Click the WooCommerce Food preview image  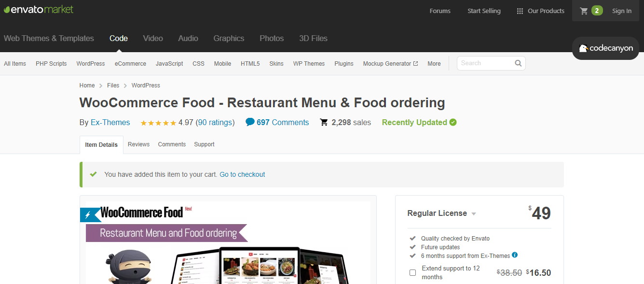[228, 242]
